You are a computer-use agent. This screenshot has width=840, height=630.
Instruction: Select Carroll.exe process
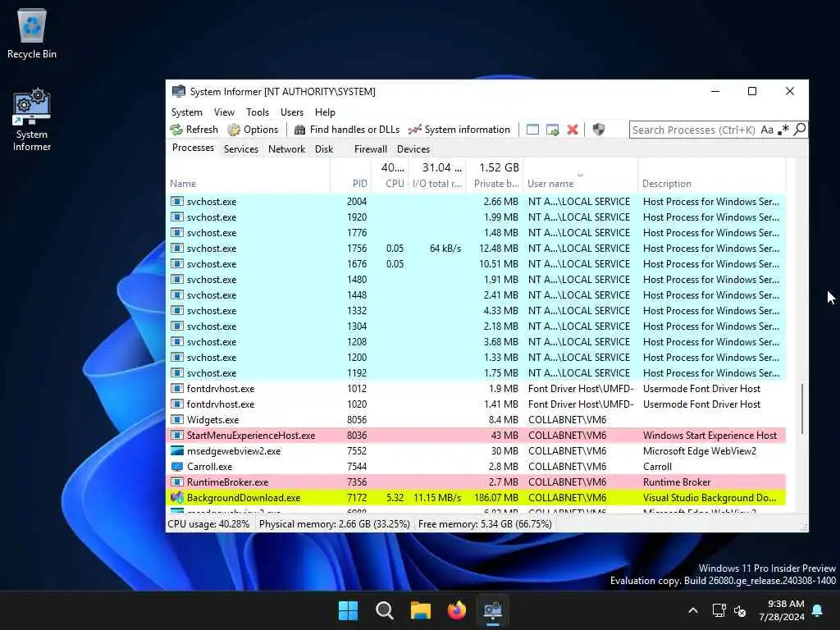tap(476, 467)
